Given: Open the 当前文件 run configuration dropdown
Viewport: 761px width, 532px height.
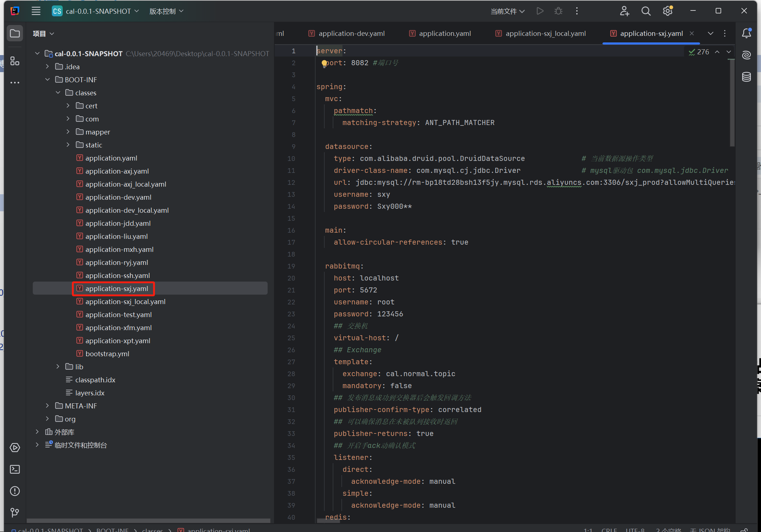Looking at the screenshot, I should click(x=507, y=11).
